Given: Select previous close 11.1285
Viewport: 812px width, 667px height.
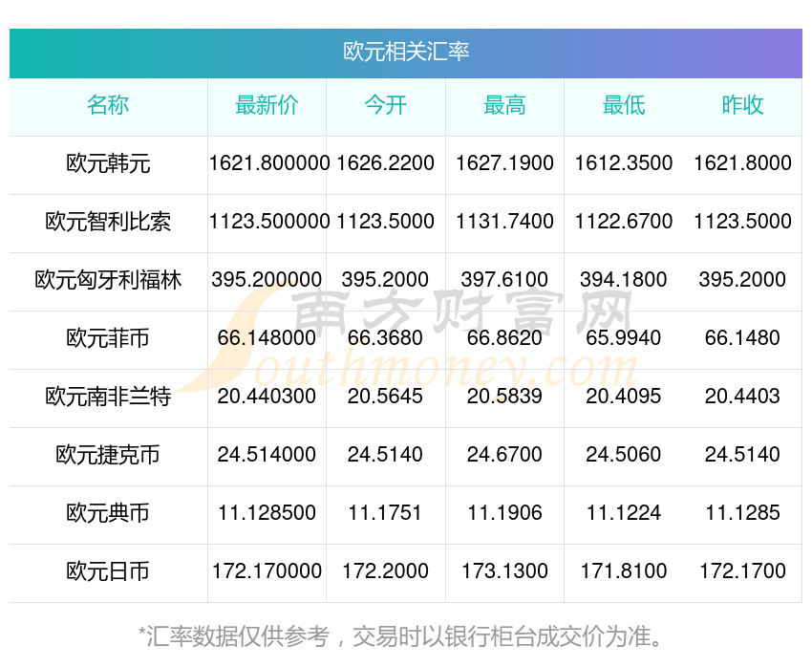Looking at the screenshot, I should [742, 513].
